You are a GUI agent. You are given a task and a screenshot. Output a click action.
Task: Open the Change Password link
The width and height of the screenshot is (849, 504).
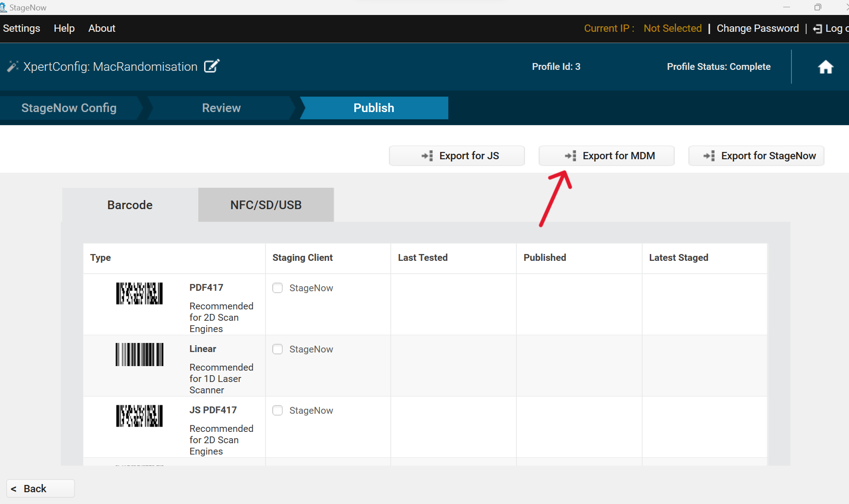757,28
